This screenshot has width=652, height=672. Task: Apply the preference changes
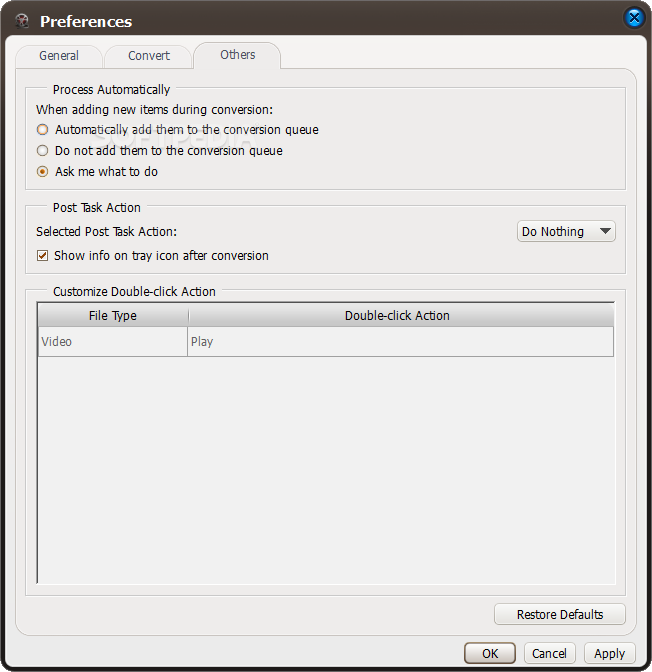(609, 653)
